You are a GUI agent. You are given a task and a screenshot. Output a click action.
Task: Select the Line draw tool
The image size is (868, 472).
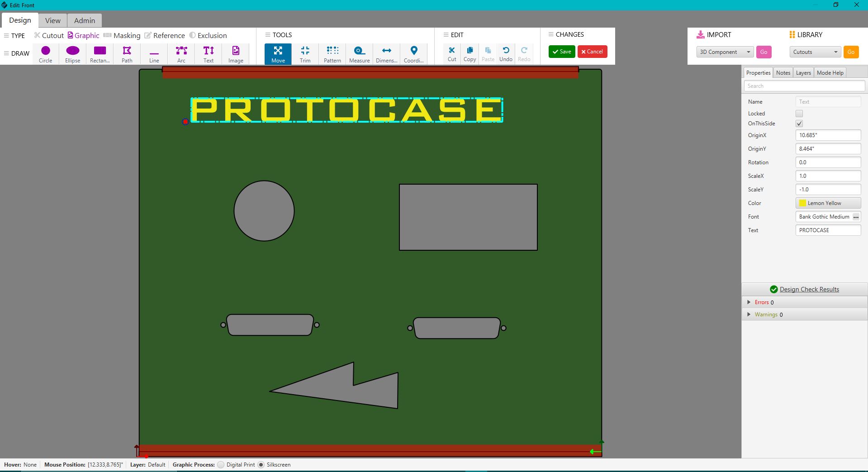(x=154, y=54)
